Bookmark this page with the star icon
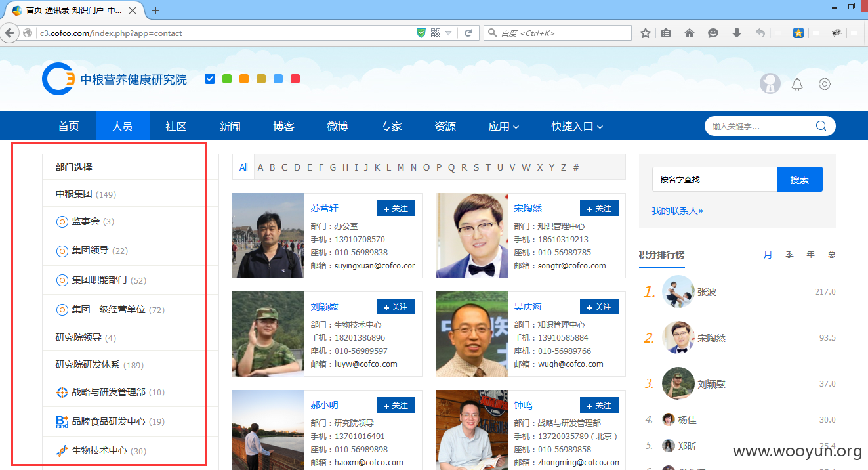Viewport: 868px width, 470px height. click(646, 33)
